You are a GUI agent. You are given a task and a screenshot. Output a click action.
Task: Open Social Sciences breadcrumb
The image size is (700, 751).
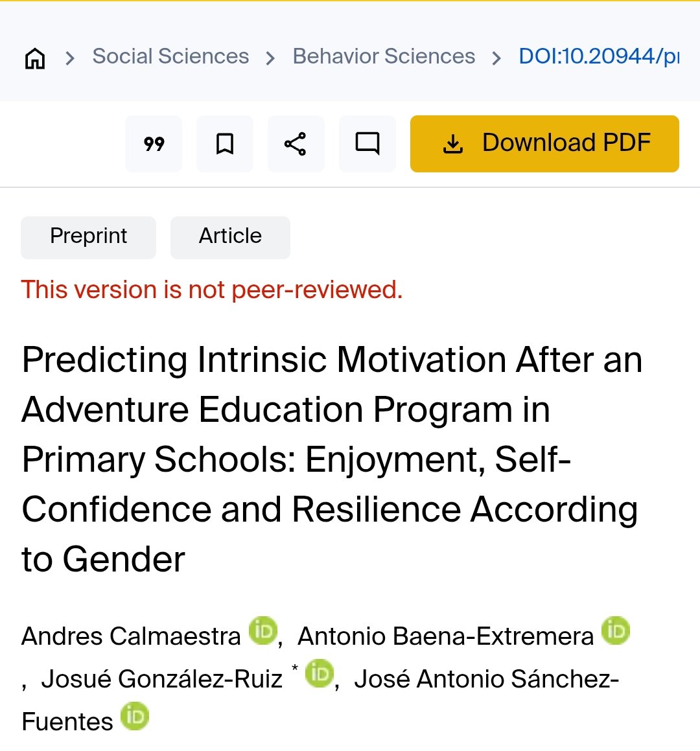[170, 56]
